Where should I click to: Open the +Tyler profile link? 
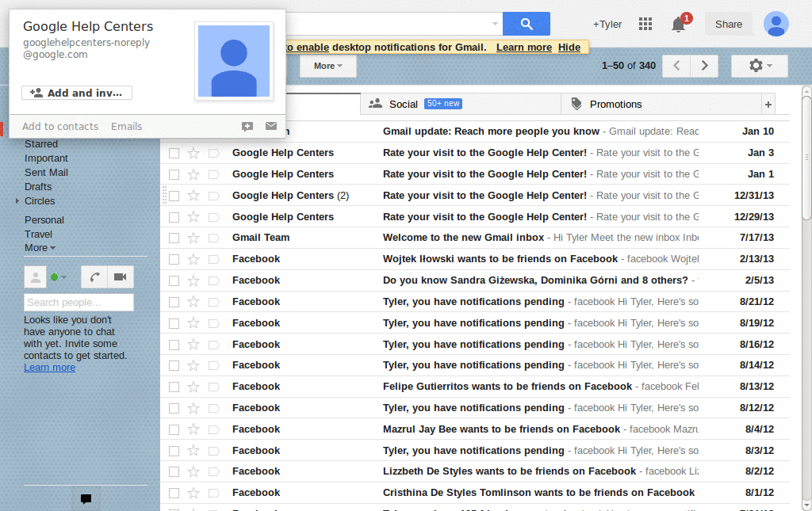[x=607, y=25]
